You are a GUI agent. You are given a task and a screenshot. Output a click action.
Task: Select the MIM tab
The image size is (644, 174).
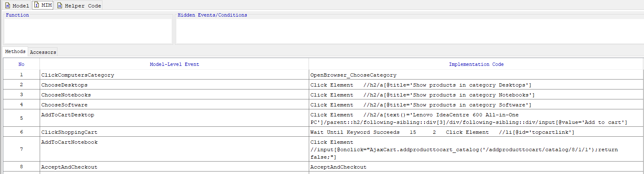click(x=43, y=6)
